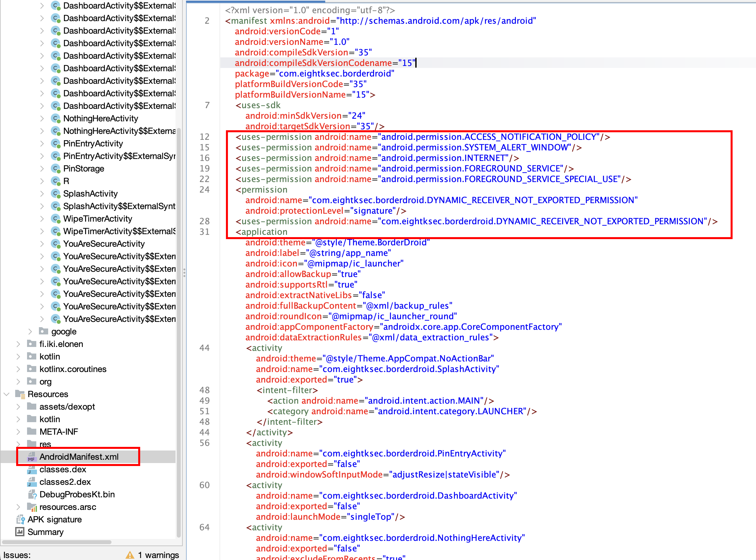Click the fi.iki.elonen package folder icon
The image size is (756, 560).
point(32,343)
